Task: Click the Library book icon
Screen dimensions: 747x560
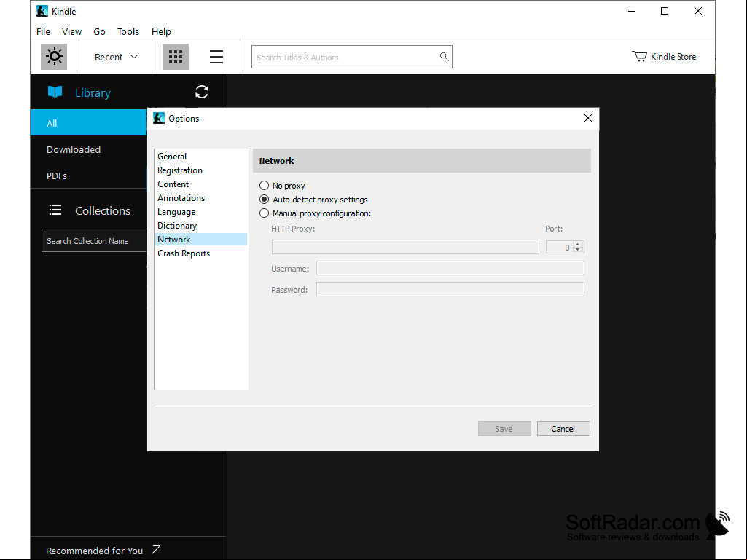Action: click(55, 92)
